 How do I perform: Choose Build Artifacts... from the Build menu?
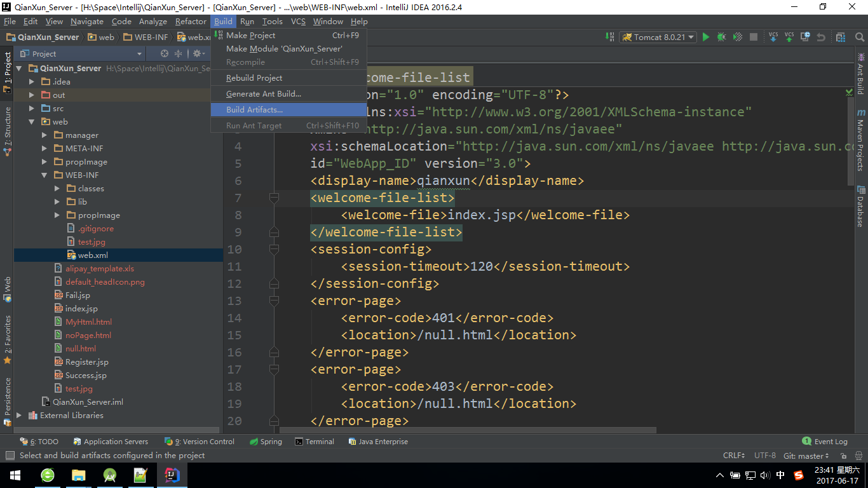pos(288,110)
